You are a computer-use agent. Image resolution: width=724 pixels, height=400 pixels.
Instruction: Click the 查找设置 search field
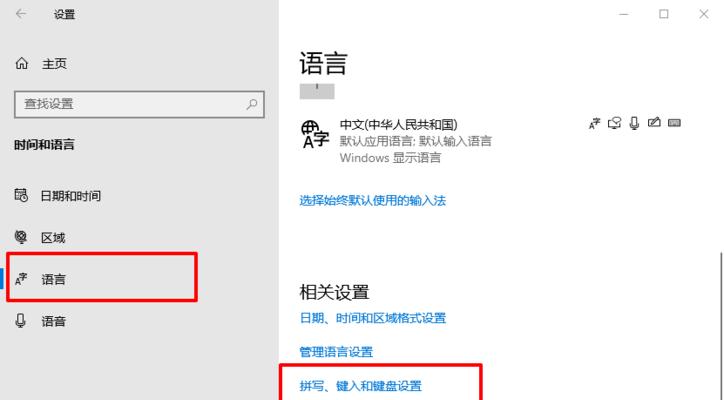139,104
